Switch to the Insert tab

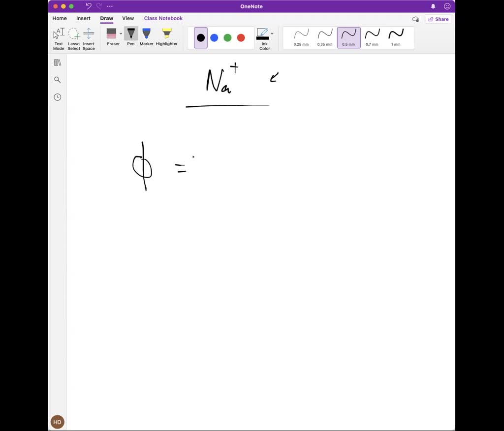point(83,18)
